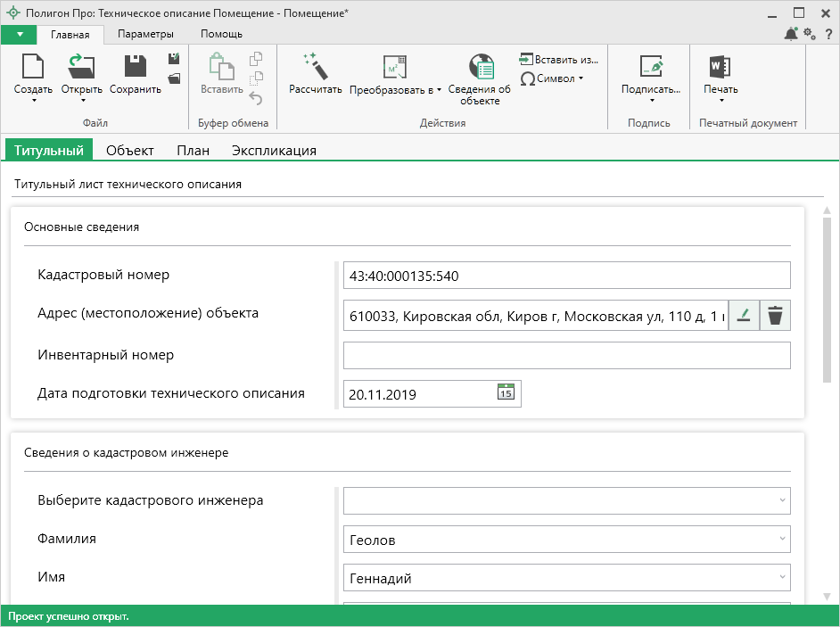Viewport: 840px width, 627px height.
Task: Click the Подписать signature icon
Action: point(651,68)
